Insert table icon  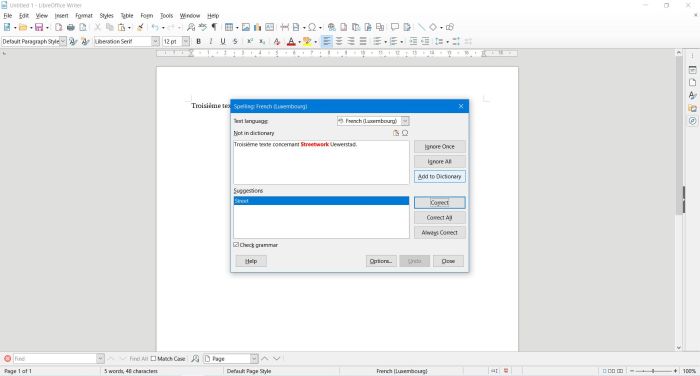(229, 27)
